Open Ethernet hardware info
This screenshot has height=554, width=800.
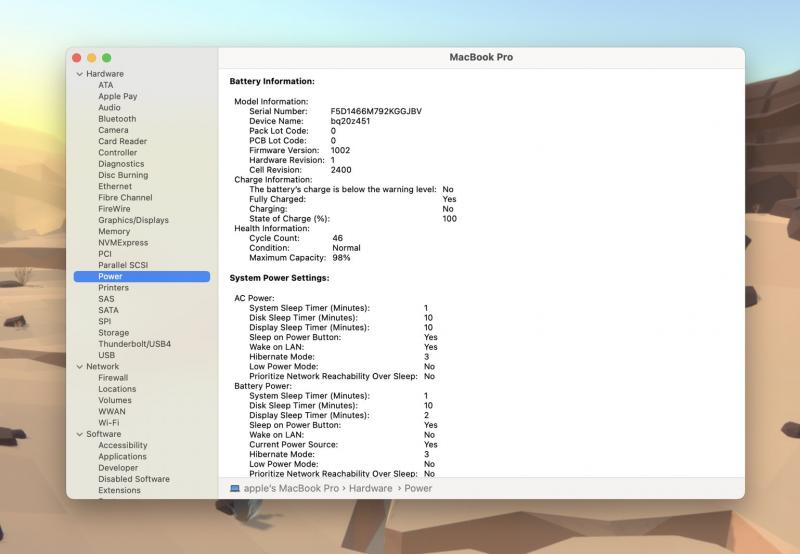pos(115,186)
